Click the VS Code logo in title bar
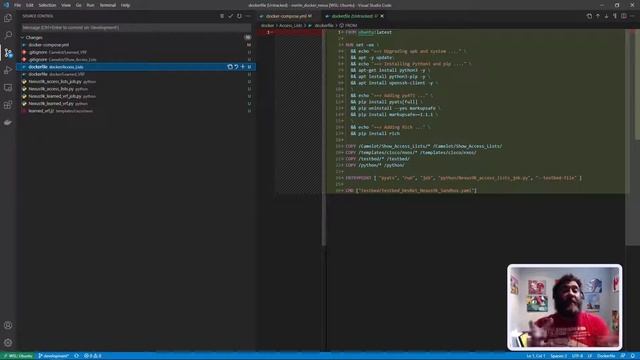Viewport: 640px width, 360px height. 6,5
